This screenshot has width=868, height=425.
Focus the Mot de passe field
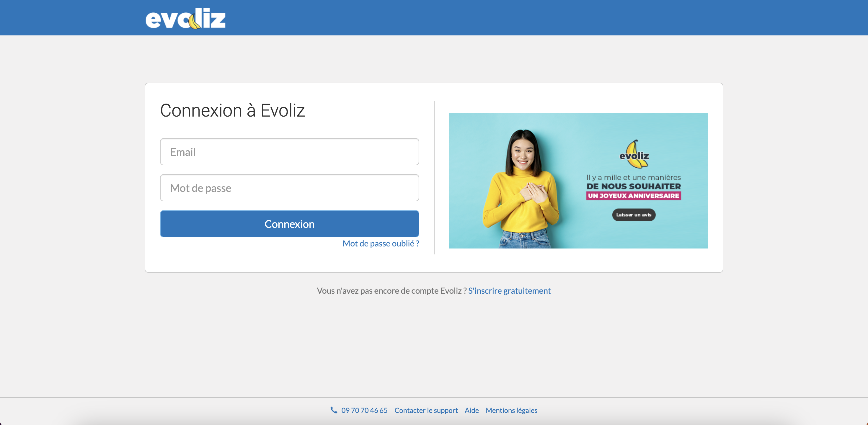tap(289, 188)
